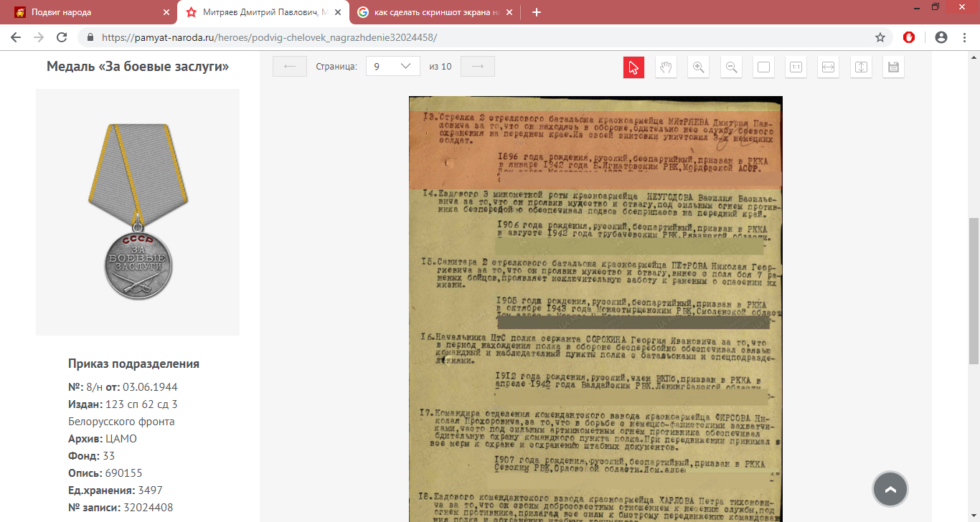
Task: Go to the previous document page
Action: click(x=290, y=67)
